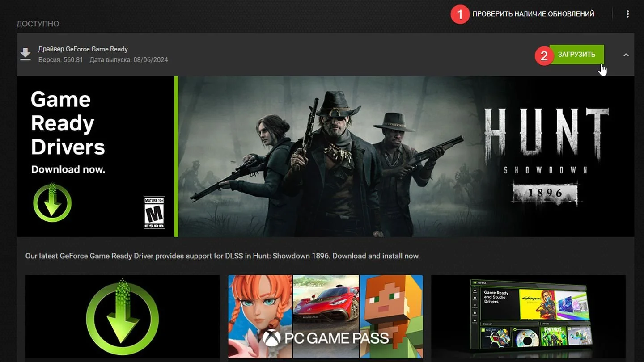Open the PC Game Pass thumbnail card
The image size is (644, 362).
coord(325,316)
